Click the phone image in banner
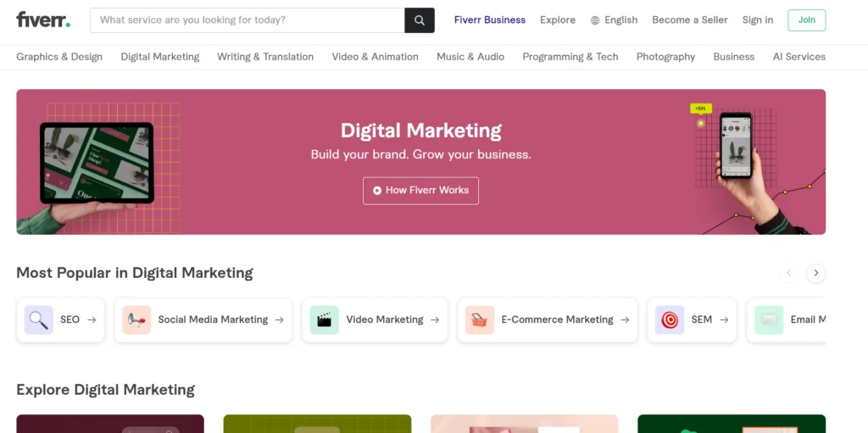 736,145
